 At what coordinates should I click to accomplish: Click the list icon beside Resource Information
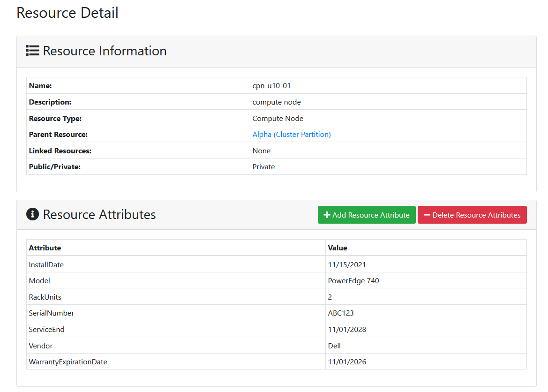[32, 51]
